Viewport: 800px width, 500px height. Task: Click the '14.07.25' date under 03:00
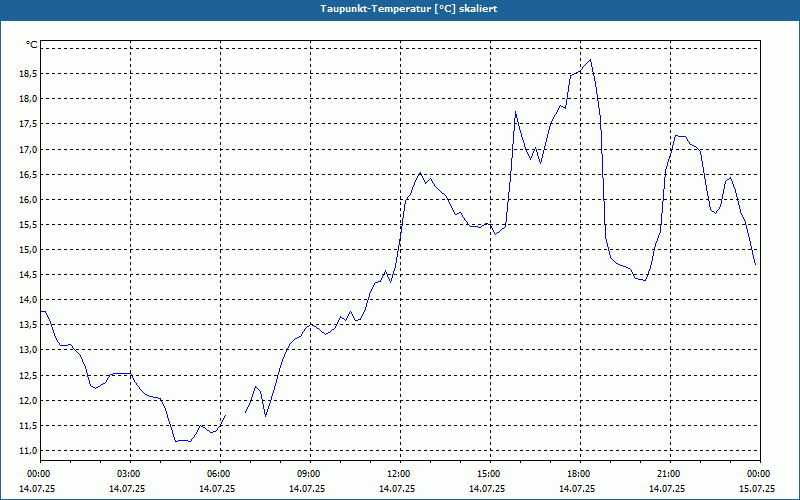127,488
